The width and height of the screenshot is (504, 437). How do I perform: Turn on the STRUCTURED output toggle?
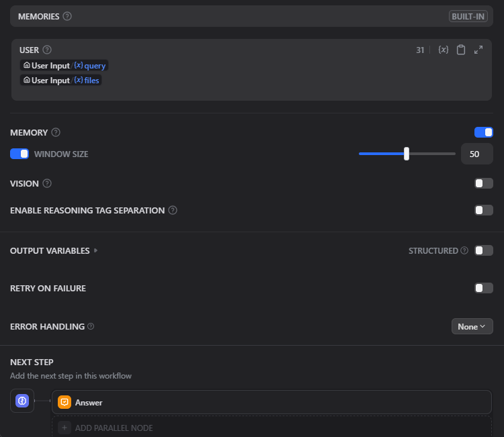483,250
